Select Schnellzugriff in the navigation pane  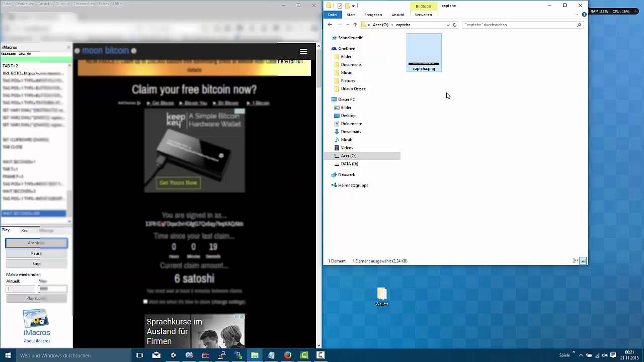350,38
